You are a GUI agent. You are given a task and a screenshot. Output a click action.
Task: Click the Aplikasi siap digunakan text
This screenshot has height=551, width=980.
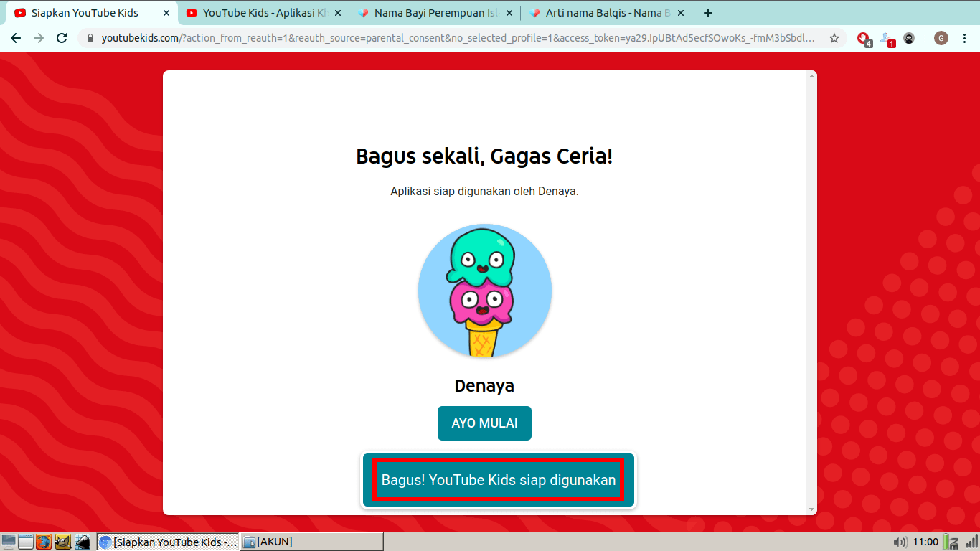click(x=484, y=192)
